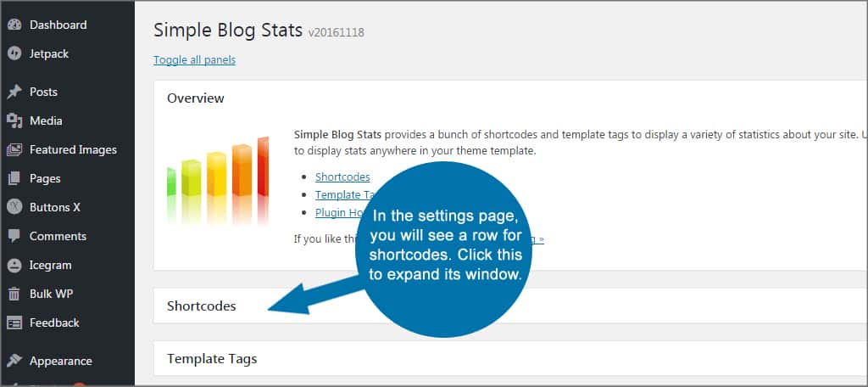Click the Buttons X icon

pos(14,207)
